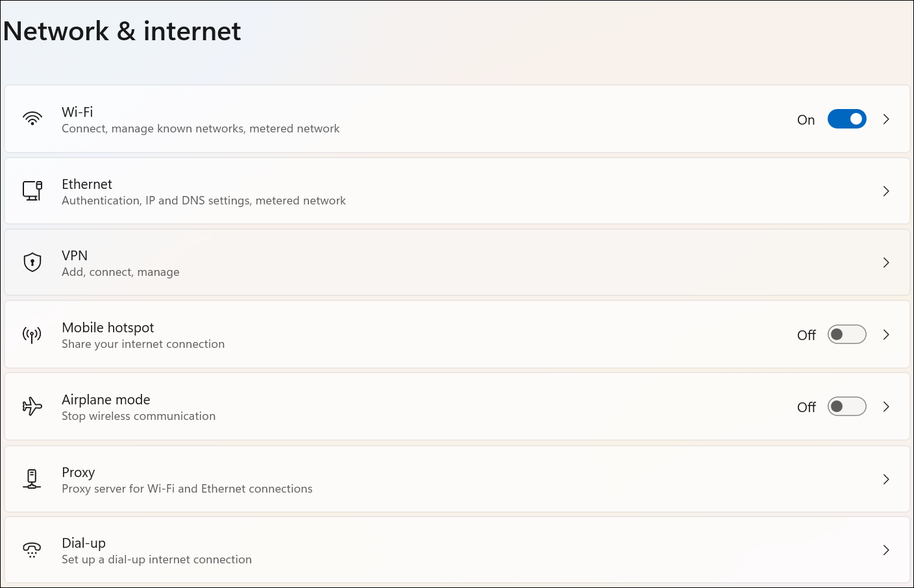Click the Mobile hotspot broadcast icon
Viewport: 914px width, 588px height.
32,334
